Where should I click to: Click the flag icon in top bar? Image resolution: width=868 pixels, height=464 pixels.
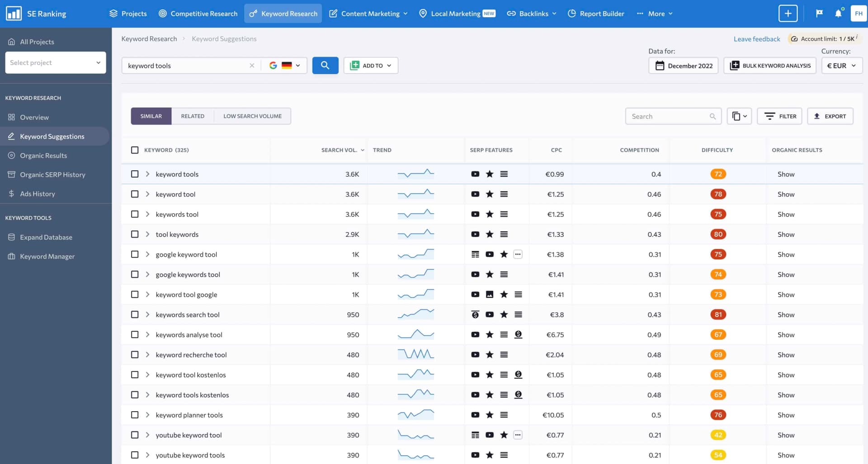[x=819, y=14]
